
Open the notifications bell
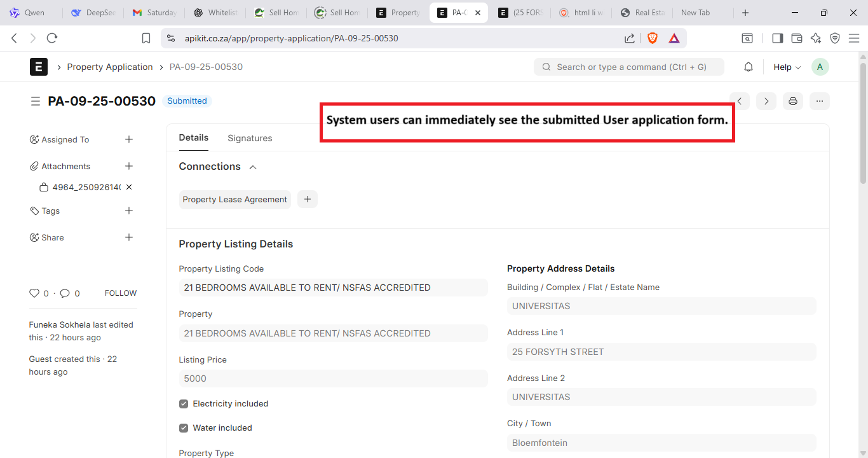pyautogui.click(x=749, y=67)
